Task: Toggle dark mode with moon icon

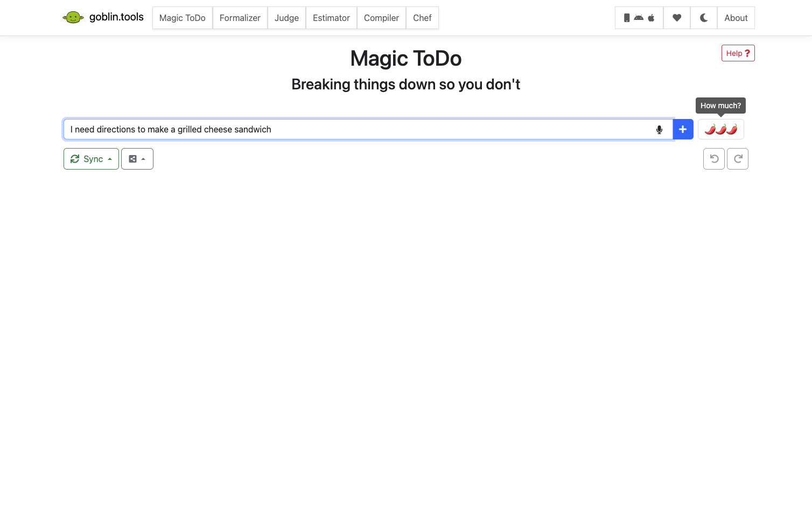Action: click(704, 18)
